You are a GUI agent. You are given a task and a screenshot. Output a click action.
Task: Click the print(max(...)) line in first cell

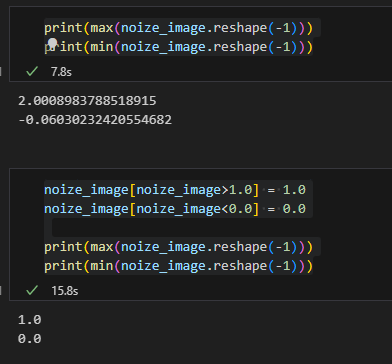click(179, 28)
